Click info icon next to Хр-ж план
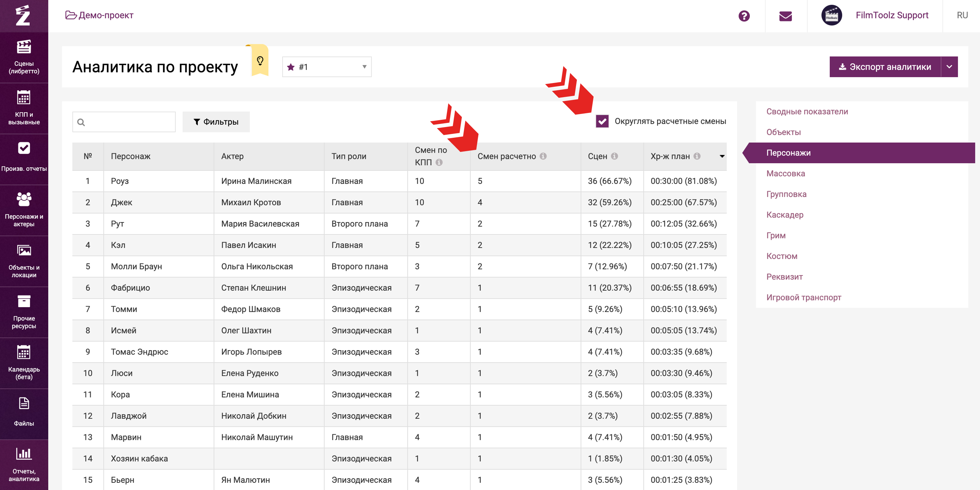This screenshot has width=980, height=490. pyautogui.click(x=697, y=156)
